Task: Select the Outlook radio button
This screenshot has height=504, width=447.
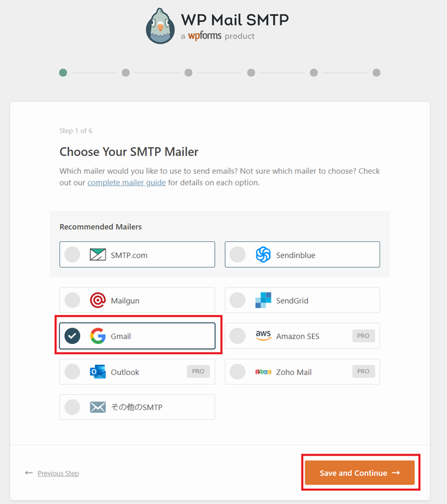Action: (72, 372)
